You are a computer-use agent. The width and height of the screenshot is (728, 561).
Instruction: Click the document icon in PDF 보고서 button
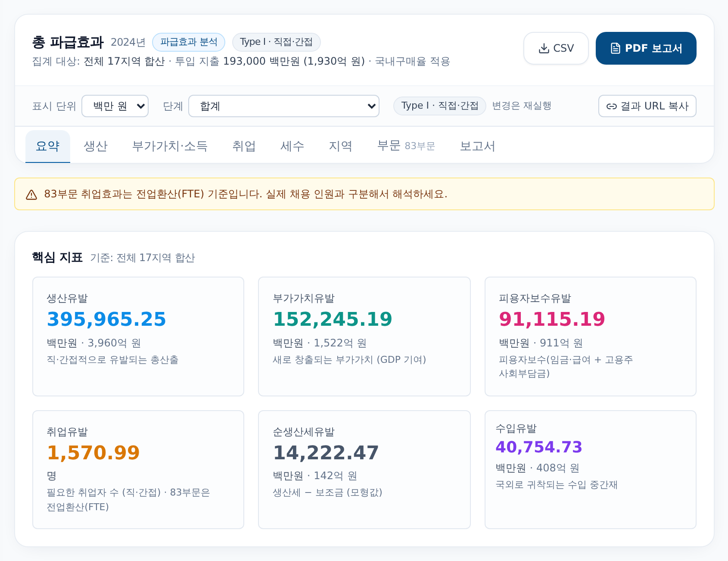point(616,48)
